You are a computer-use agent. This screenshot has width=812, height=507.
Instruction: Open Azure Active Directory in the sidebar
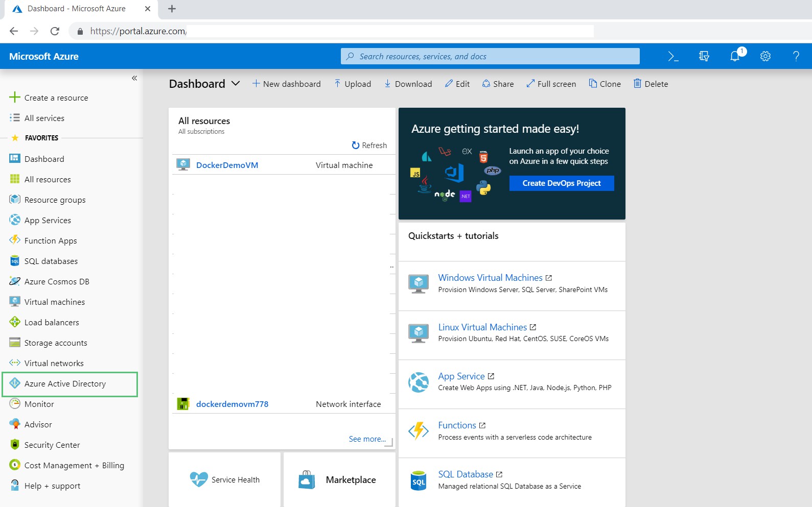point(65,384)
